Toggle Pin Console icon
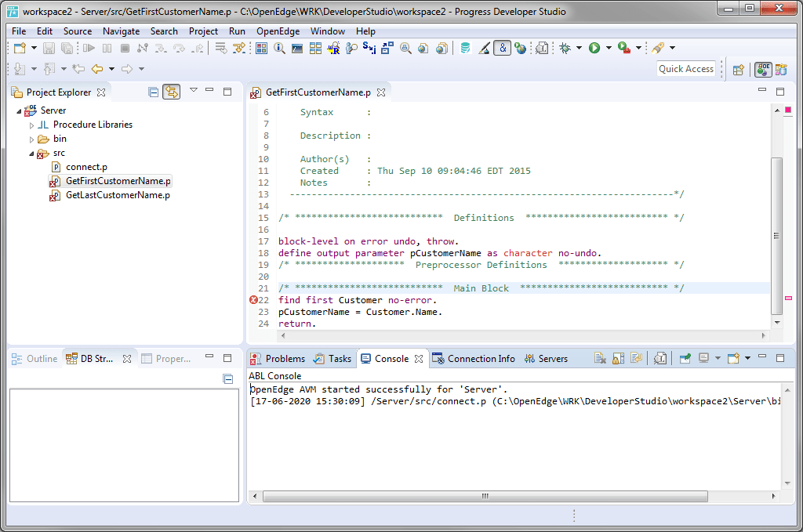Viewport: 803px width, 532px height. pos(685,359)
